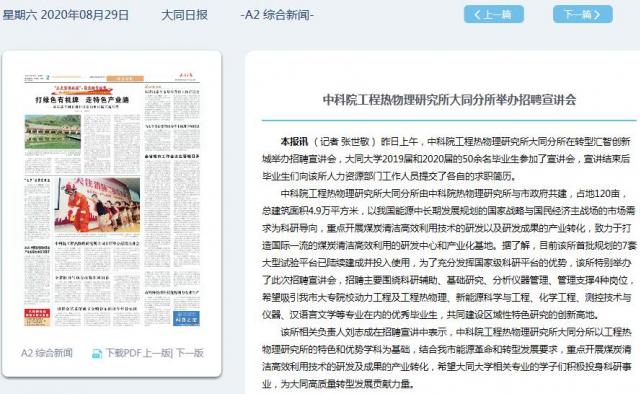Click the blue box at thumbnail bottom-right
This screenshot has width=640, height=394.
(187, 318)
